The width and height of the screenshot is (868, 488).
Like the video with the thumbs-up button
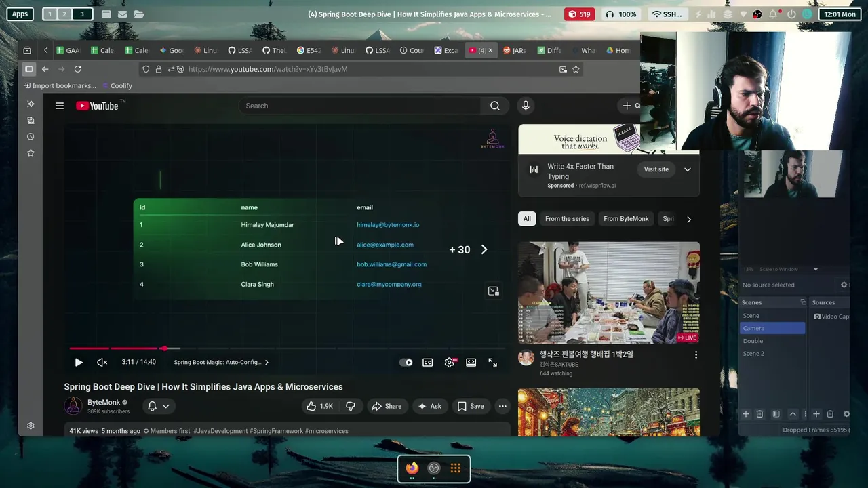[319, 406]
